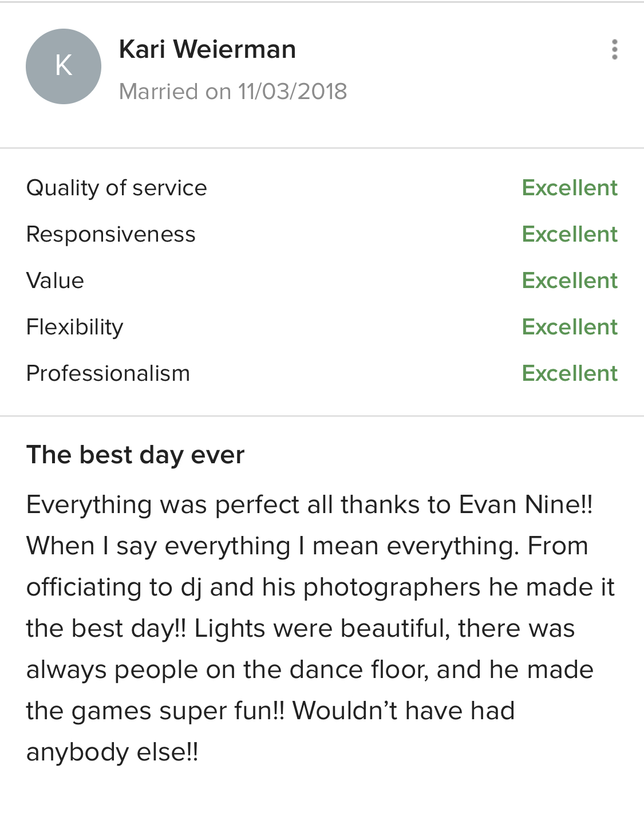Tap the Quality of service label
The height and width of the screenshot is (816, 644).
(x=117, y=188)
